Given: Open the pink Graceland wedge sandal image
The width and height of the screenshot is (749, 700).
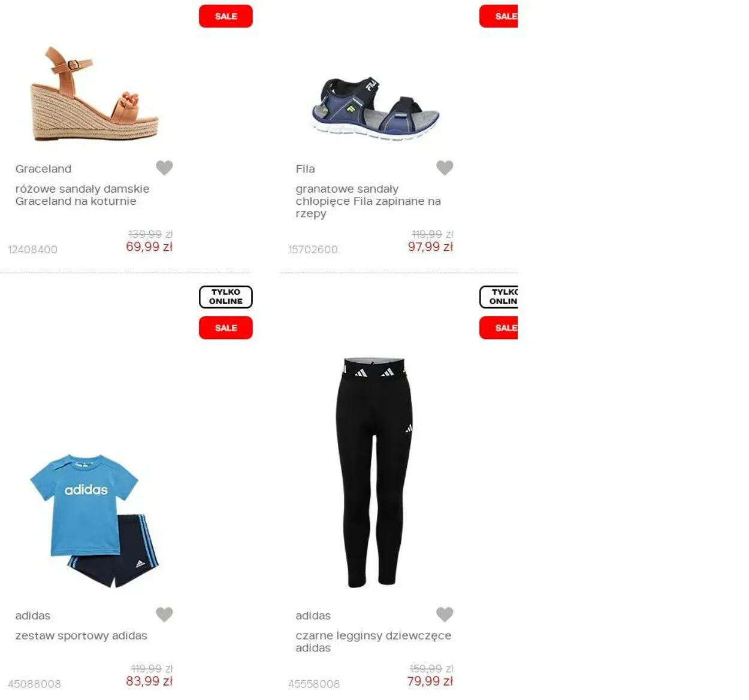Looking at the screenshot, I should (94, 94).
